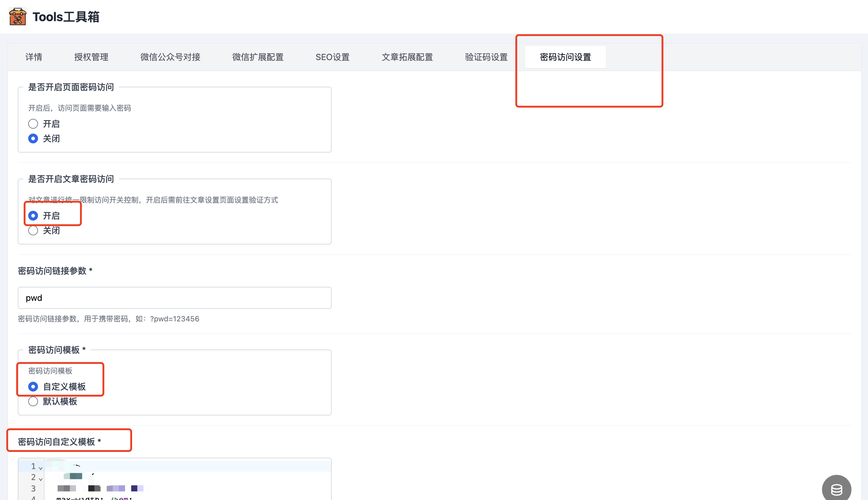The image size is (868, 500).
Task: Enable page password access with 开启
Action: coord(33,124)
